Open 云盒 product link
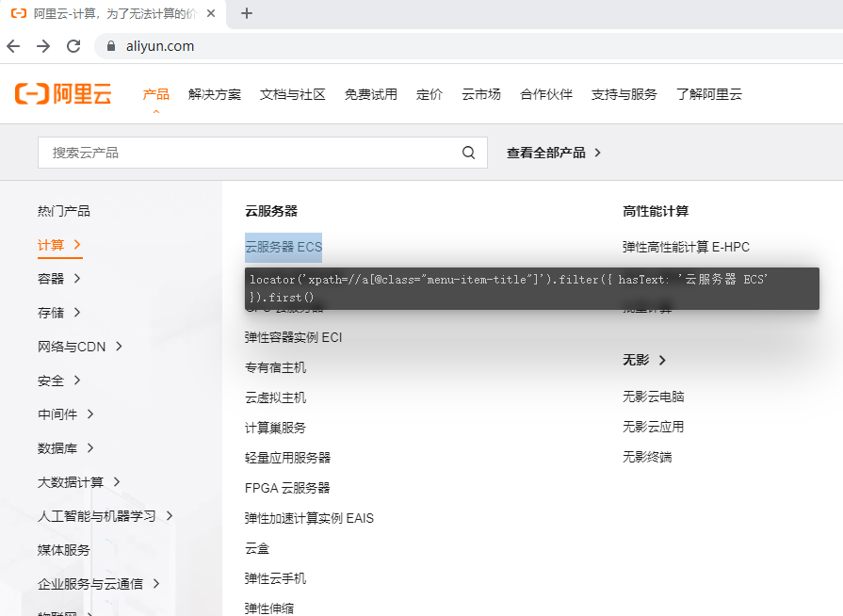 [257, 548]
